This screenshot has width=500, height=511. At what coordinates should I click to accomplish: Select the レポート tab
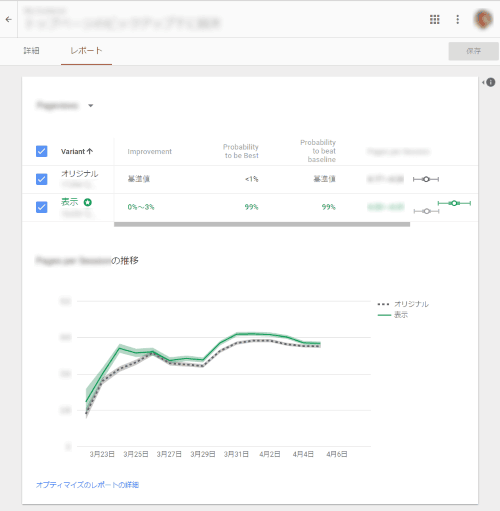pyautogui.click(x=86, y=51)
